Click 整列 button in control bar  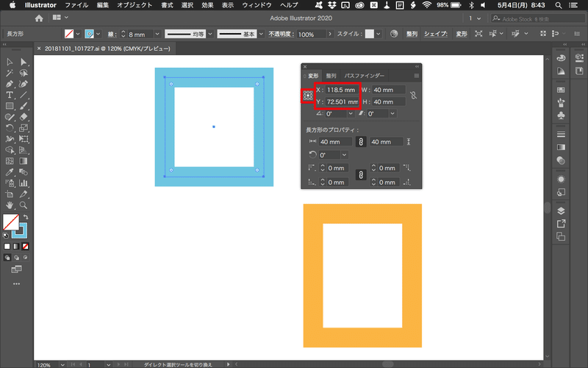coord(412,34)
